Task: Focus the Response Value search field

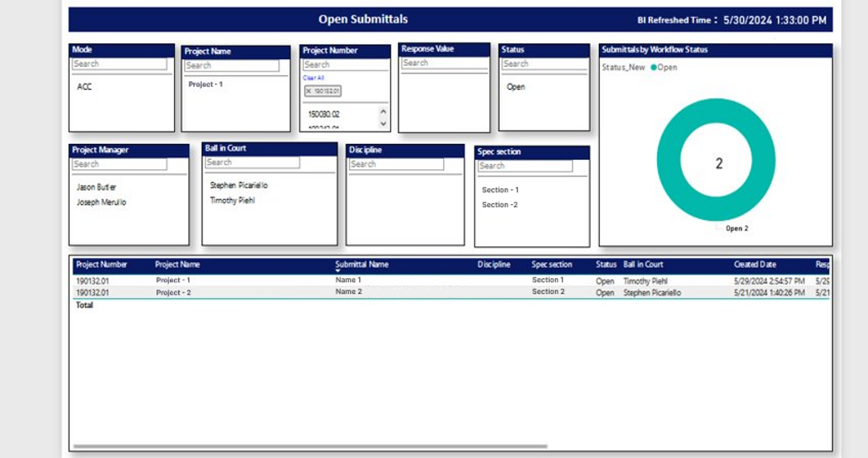Action: [x=442, y=63]
